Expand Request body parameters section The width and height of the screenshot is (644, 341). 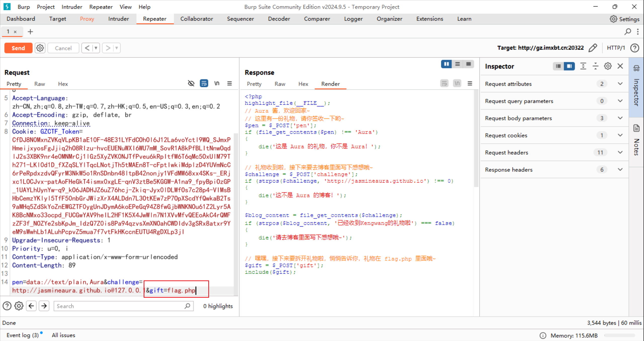pos(620,118)
